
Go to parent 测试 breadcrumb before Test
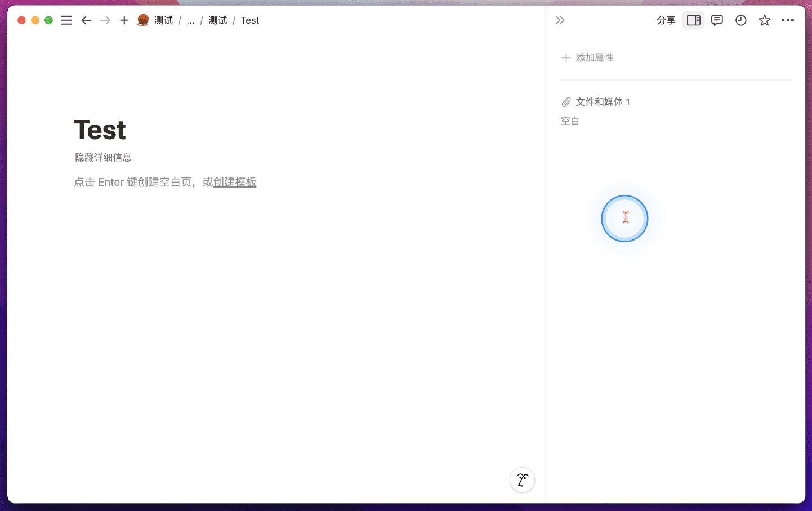point(217,20)
